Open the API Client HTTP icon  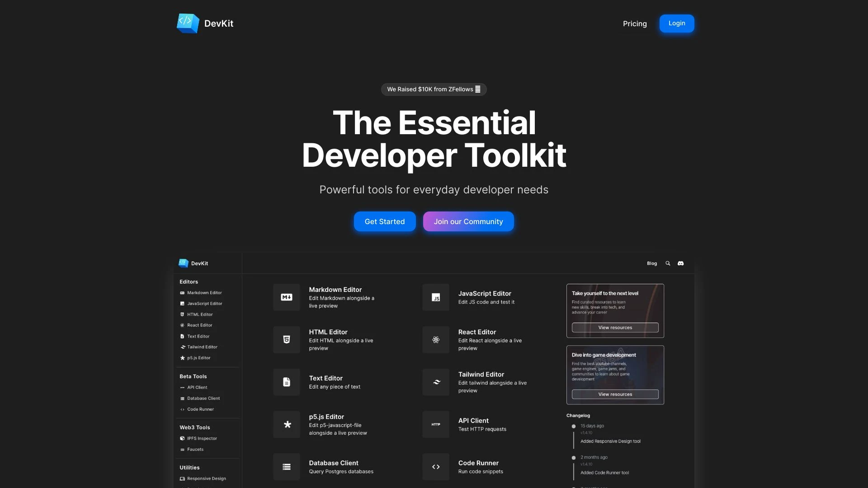click(x=435, y=424)
